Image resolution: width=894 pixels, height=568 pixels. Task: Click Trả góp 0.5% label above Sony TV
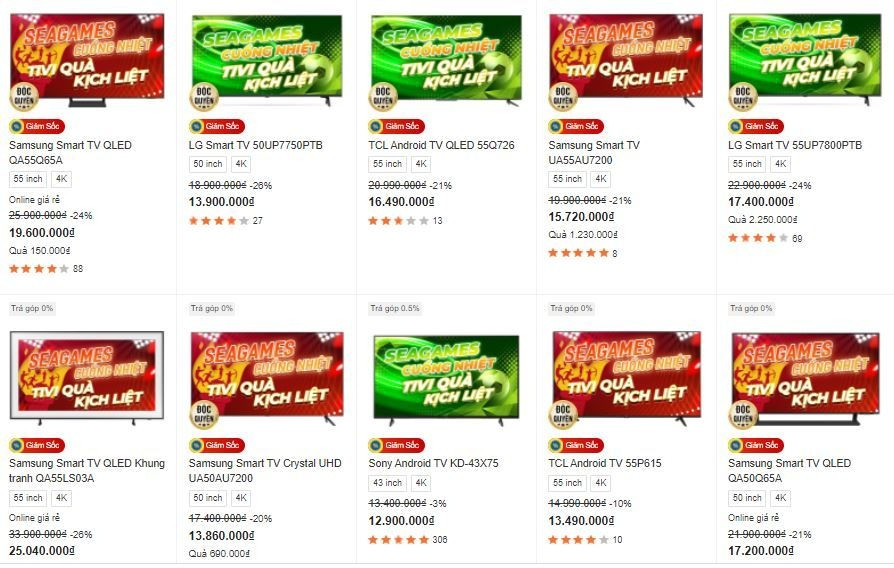[395, 309]
